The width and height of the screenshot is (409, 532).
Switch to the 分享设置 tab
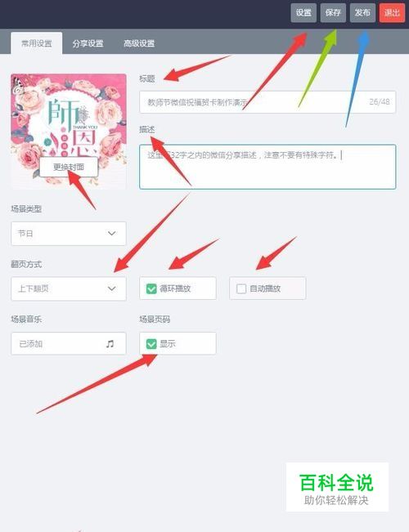(88, 43)
